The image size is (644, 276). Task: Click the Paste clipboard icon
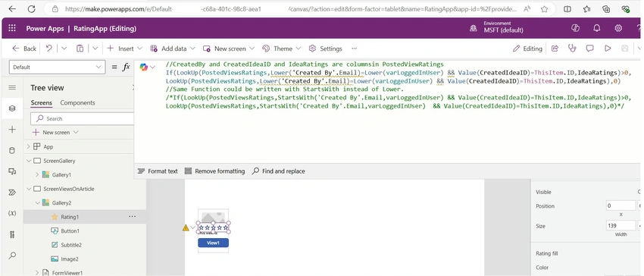pyautogui.click(x=80, y=49)
